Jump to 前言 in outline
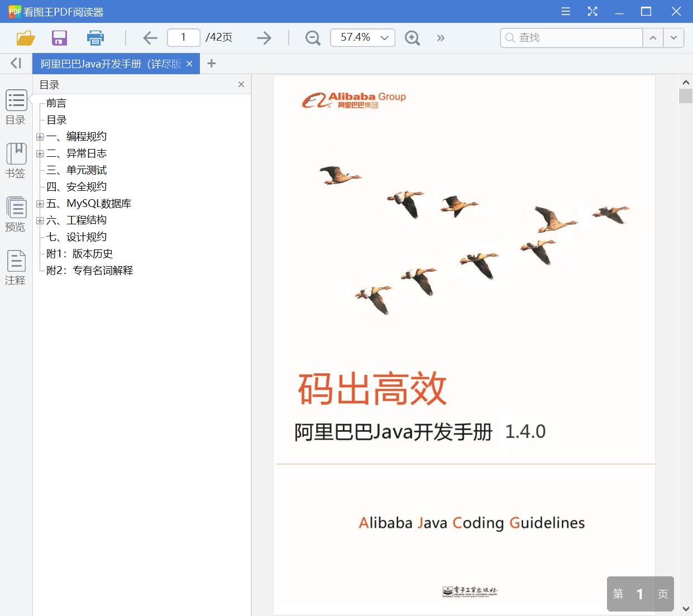 [56, 103]
